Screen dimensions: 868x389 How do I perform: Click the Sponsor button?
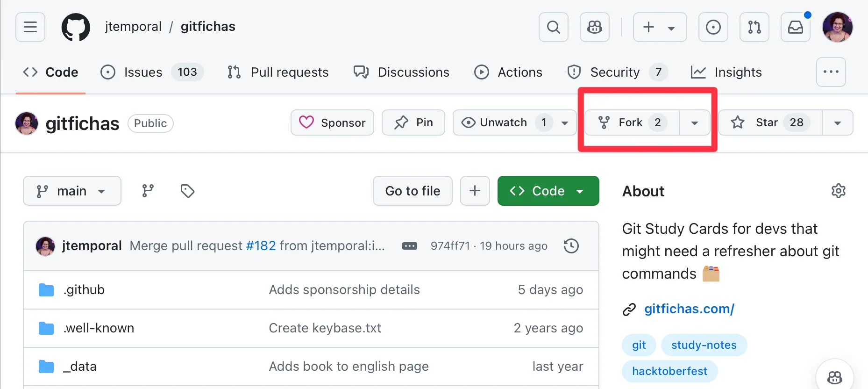332,122
